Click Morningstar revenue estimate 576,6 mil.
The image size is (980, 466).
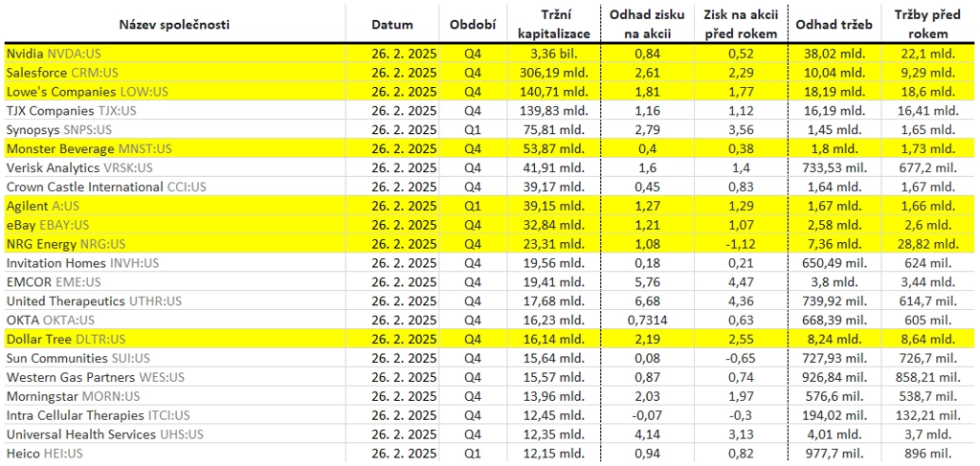[835, 396]
